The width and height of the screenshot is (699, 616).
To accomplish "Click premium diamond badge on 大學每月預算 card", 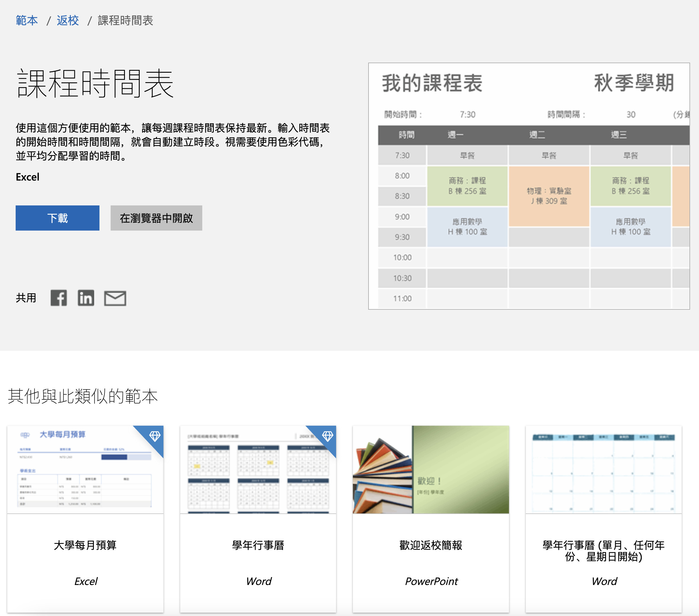I will 154,436.
